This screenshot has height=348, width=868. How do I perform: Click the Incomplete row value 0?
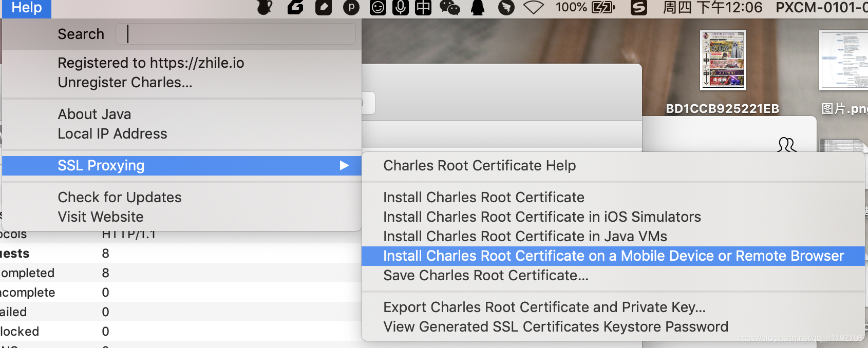click(105, 293)
